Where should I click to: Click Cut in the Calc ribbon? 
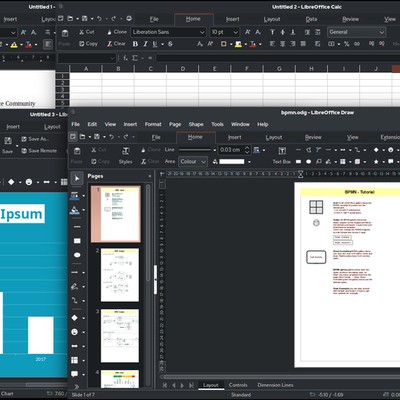pos(87,32)
